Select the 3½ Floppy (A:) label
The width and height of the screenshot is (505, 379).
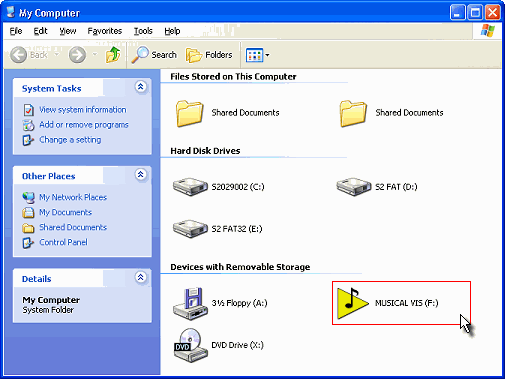tap(239, 303)
